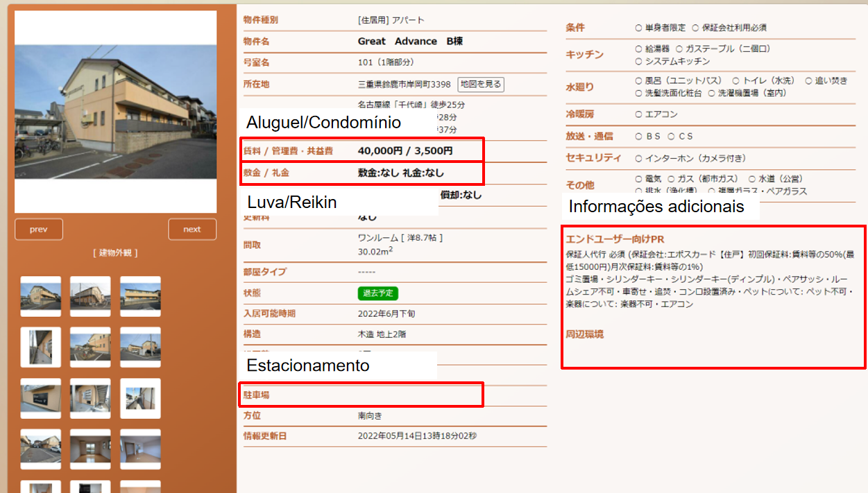View the mailbox entrance thumbnail
Screen dimensions: 868x493
(x=90, y=398)
